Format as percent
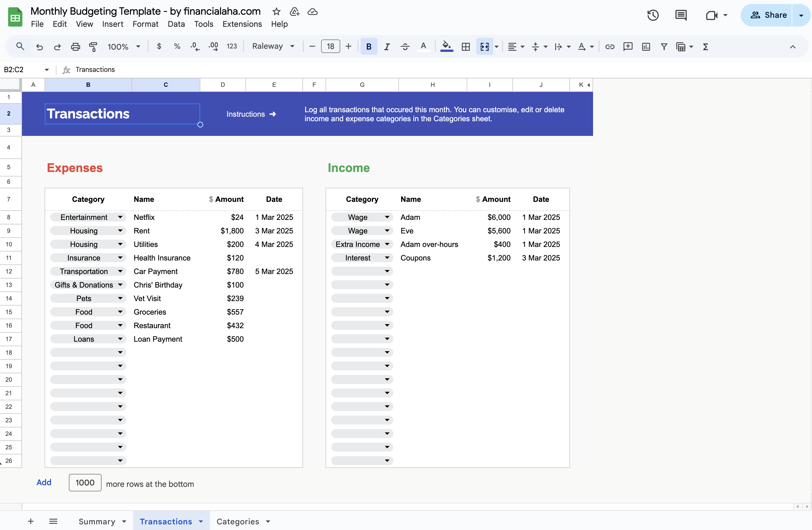 coord(177,46)
